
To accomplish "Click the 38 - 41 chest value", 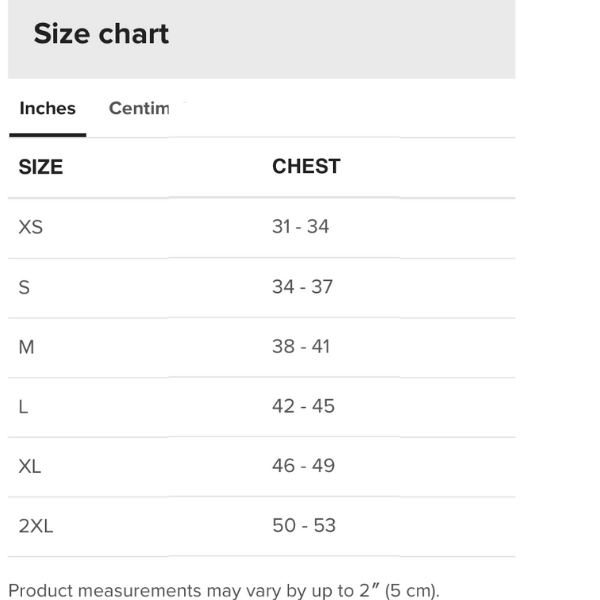I will (301, 346).
